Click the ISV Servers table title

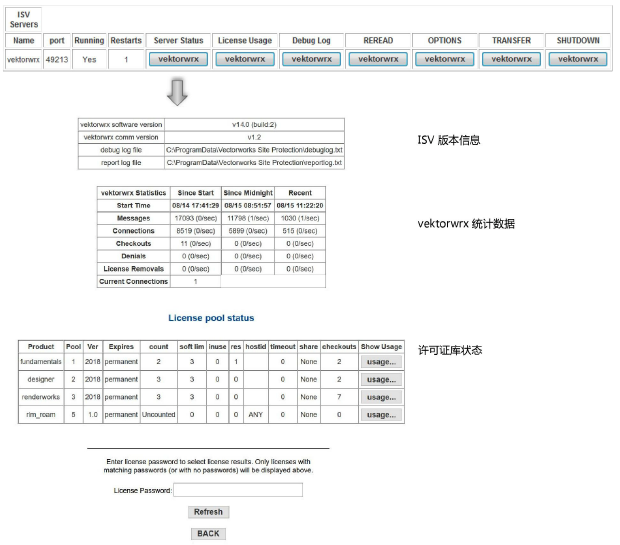[24, 19]
